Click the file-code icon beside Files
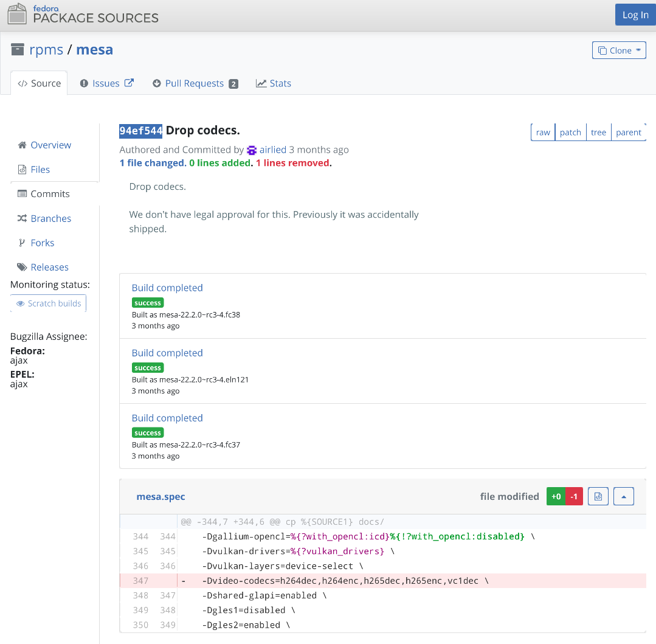 click(22, 170)
